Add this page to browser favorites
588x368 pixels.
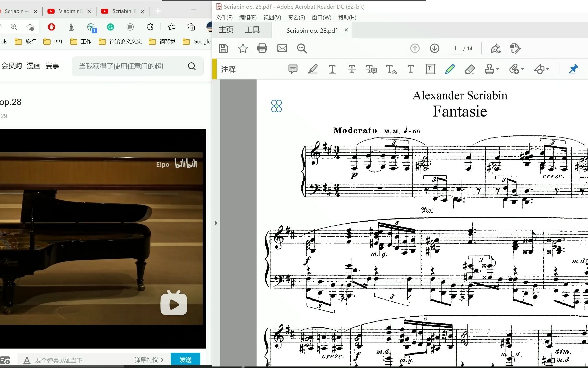click(30, 27)
